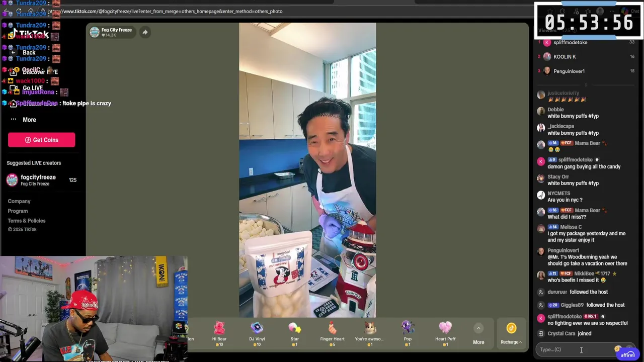Click Melissa C's chat username
Viewport: 644px width, 362px height.
pyautogui.click(x=571, y=227)
